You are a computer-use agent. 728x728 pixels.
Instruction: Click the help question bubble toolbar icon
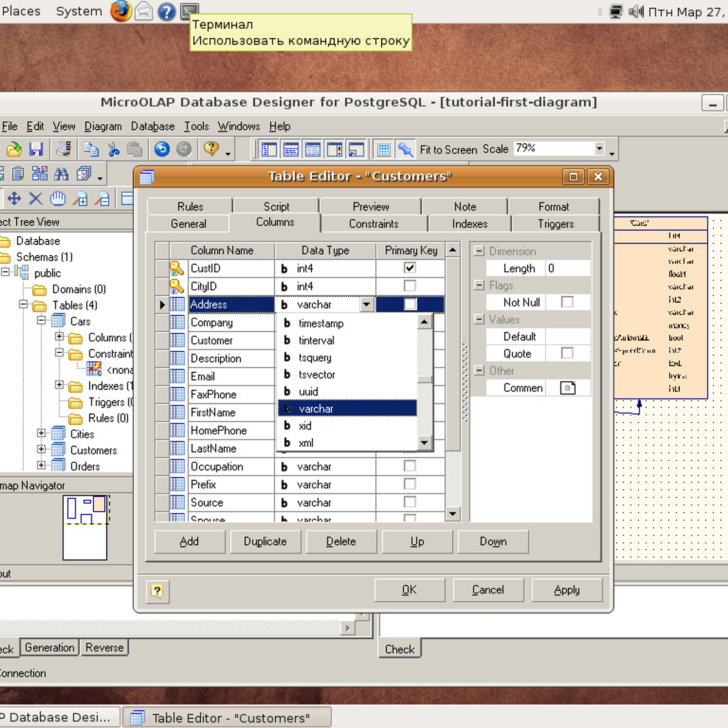tap(211, 149)
